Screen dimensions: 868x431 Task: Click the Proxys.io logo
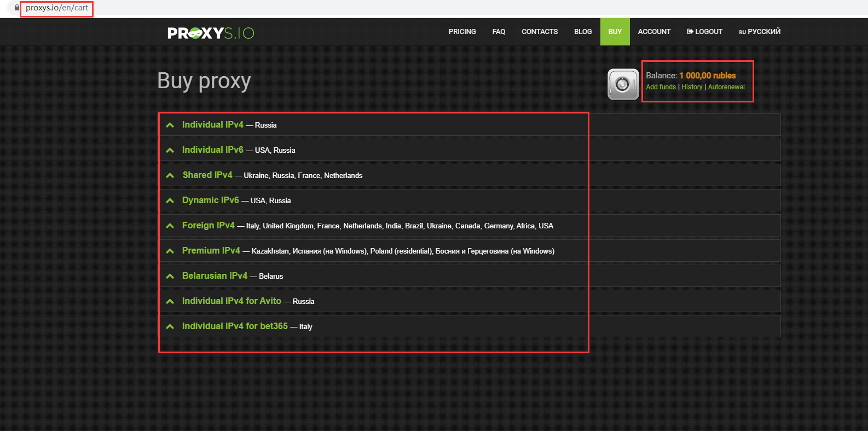[x=211, y=33]
